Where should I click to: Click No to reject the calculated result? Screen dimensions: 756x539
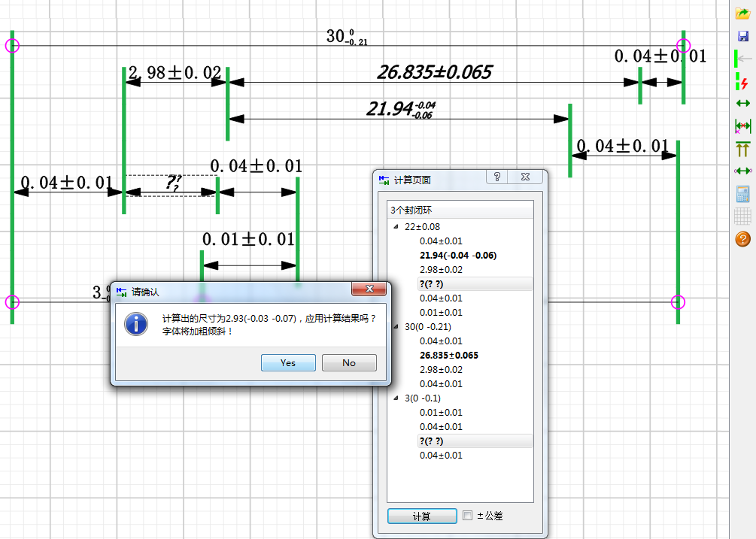(349, 362)
